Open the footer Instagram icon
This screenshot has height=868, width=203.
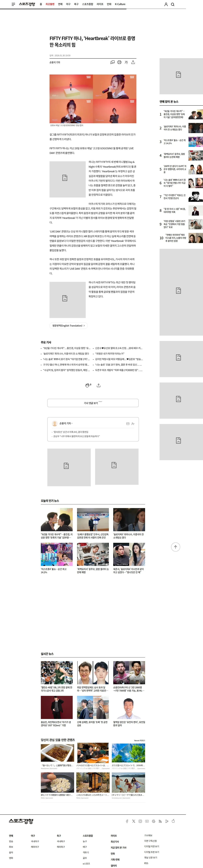tap(140, 821)
